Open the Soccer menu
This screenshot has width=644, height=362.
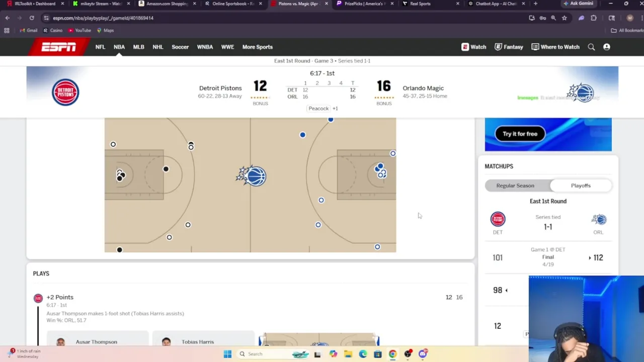click(x=180, y=47)
